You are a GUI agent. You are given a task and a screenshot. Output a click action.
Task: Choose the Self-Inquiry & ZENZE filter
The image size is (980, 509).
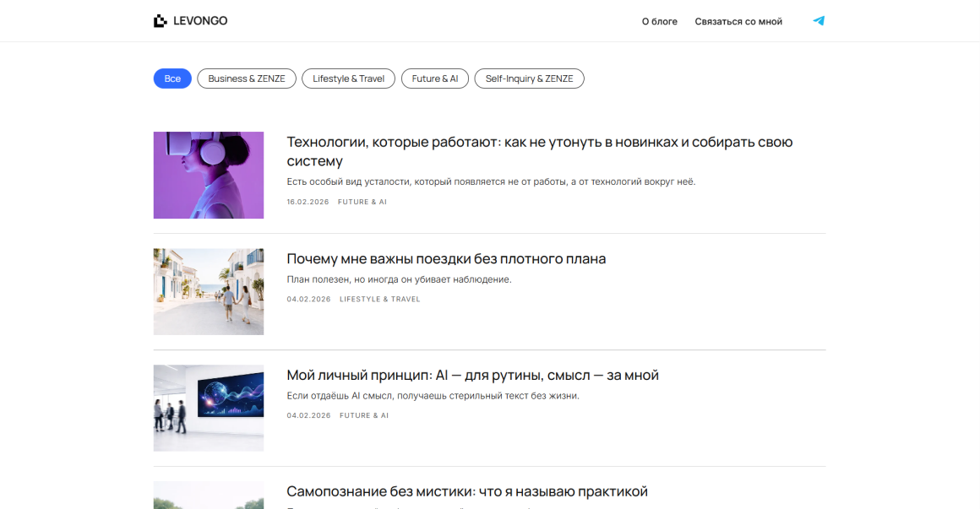529,79
